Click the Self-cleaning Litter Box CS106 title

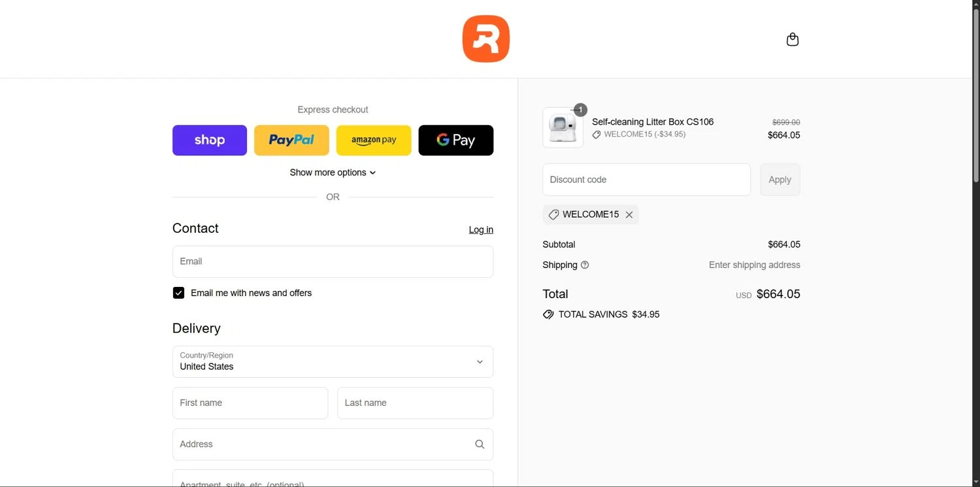pos(653,122)
